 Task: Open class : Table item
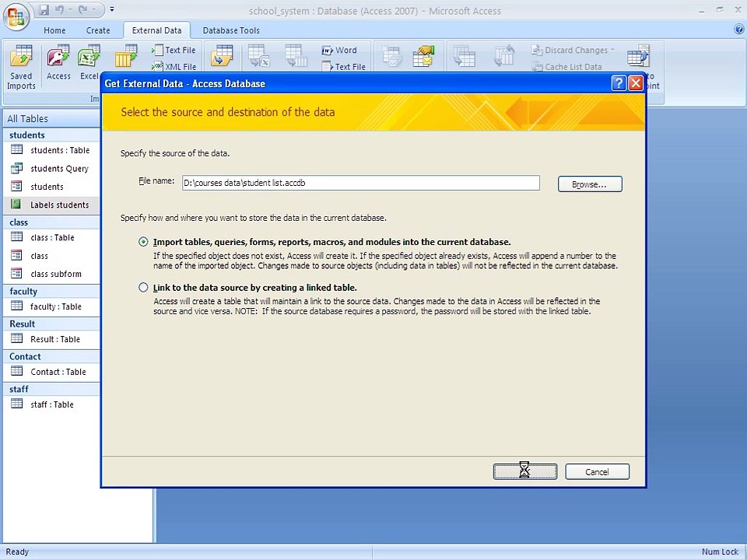click(51, 237)
